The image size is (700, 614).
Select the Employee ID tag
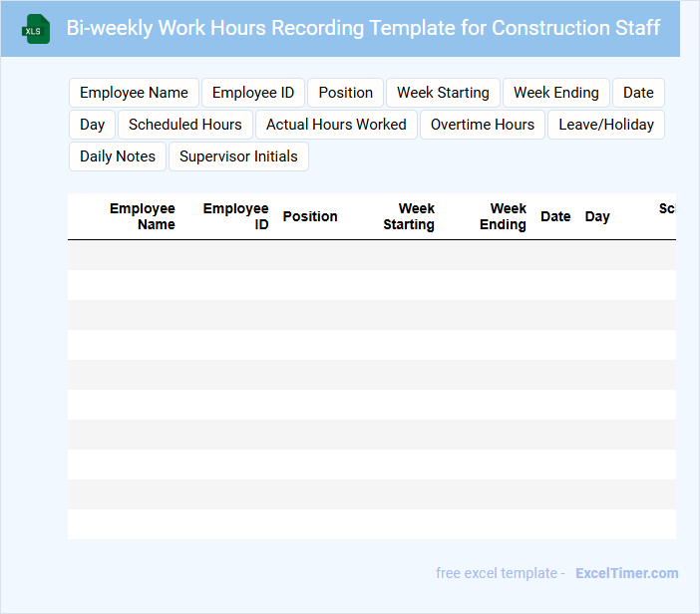(253, 93)
